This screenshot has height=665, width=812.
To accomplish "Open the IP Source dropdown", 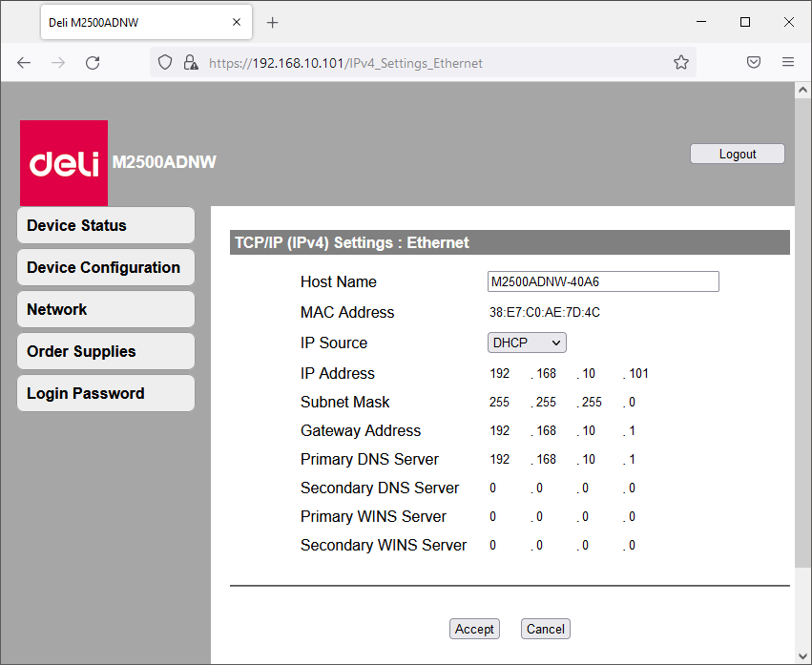I will (x=527, y=343).
